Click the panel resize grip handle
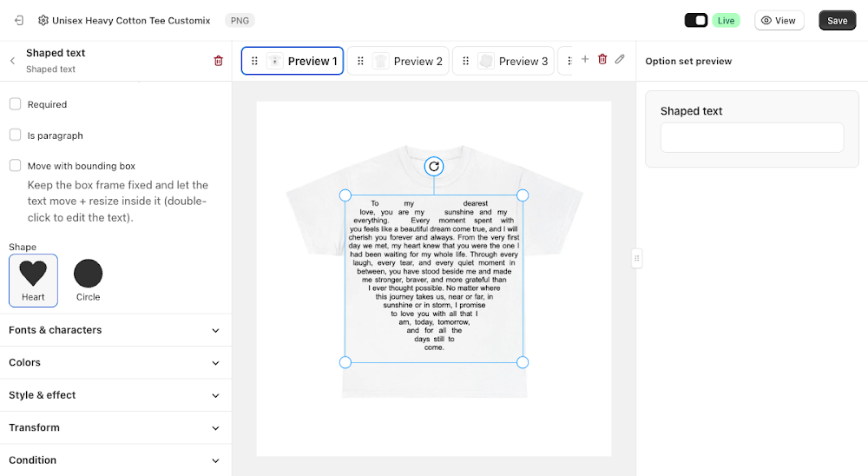The width and height of the screenshot is (868, 476). pos(636,258)
